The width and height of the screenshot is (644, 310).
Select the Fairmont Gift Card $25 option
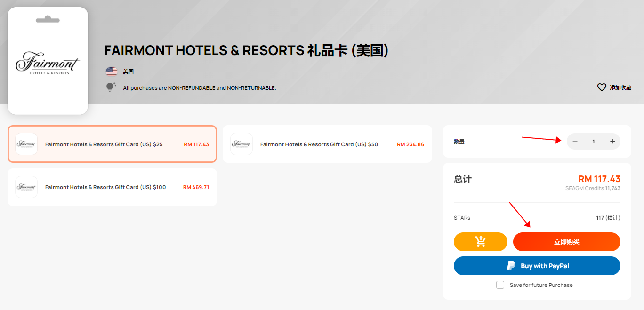tap(112, 144)
